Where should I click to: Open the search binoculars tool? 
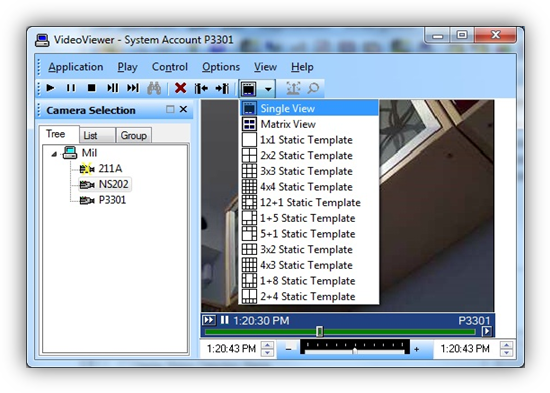154,88
